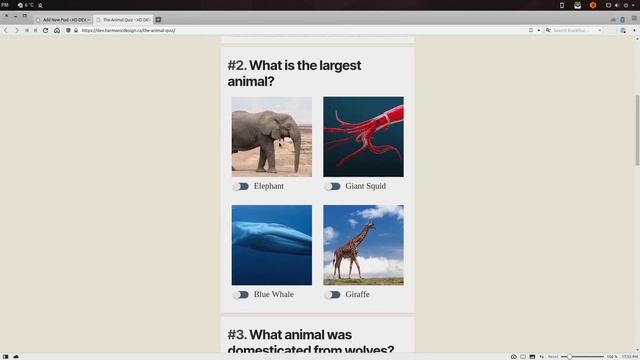
Task: Click the question 3 heading text
Action: 311,342
